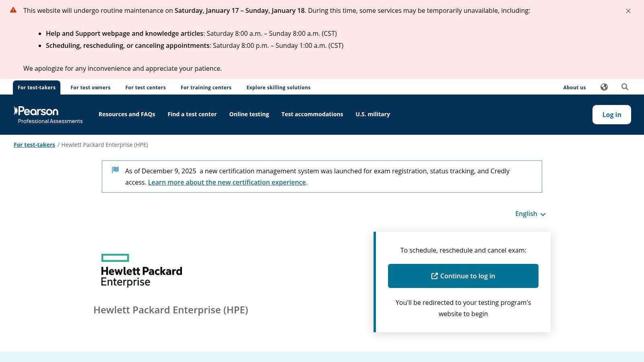Click the search magnifier icon
Viewport: 644px width, 362px height.
pyautogui.click(x=625, y=87)
